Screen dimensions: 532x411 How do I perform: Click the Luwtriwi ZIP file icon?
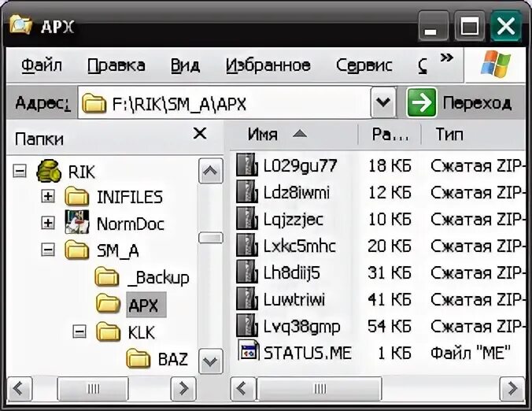(247, 299)
